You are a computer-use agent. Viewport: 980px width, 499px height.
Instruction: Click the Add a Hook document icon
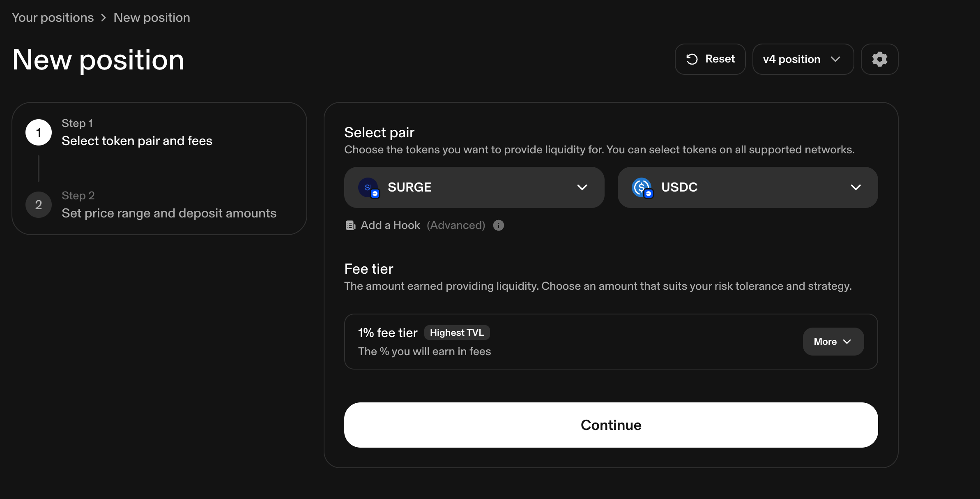[350, 225]
